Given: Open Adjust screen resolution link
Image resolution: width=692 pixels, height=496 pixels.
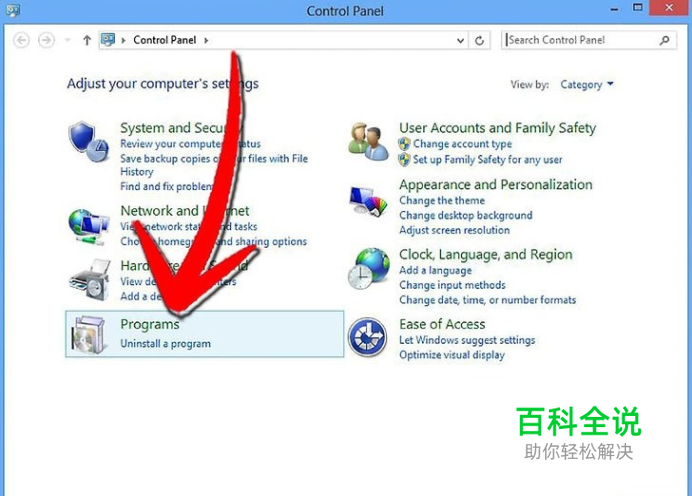Looking at the screenshot, I should click(455, 230).
